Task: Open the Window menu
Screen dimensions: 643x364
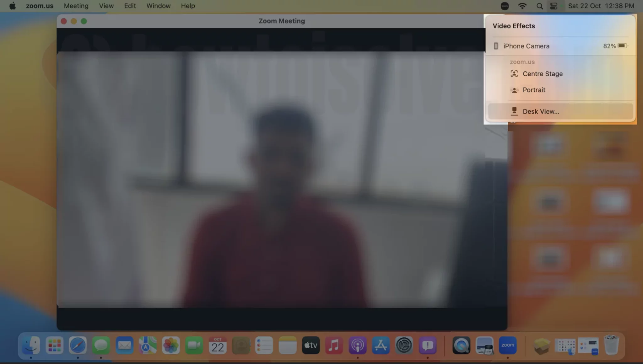Action: coord(158,6)
